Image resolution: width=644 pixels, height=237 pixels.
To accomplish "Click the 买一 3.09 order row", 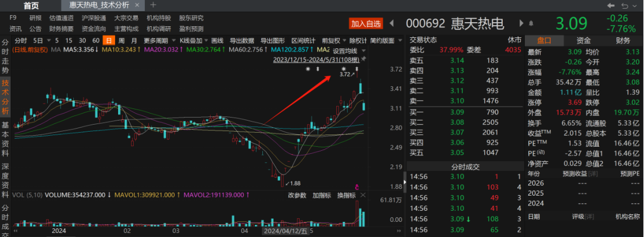I will click(x=464, y=112).
